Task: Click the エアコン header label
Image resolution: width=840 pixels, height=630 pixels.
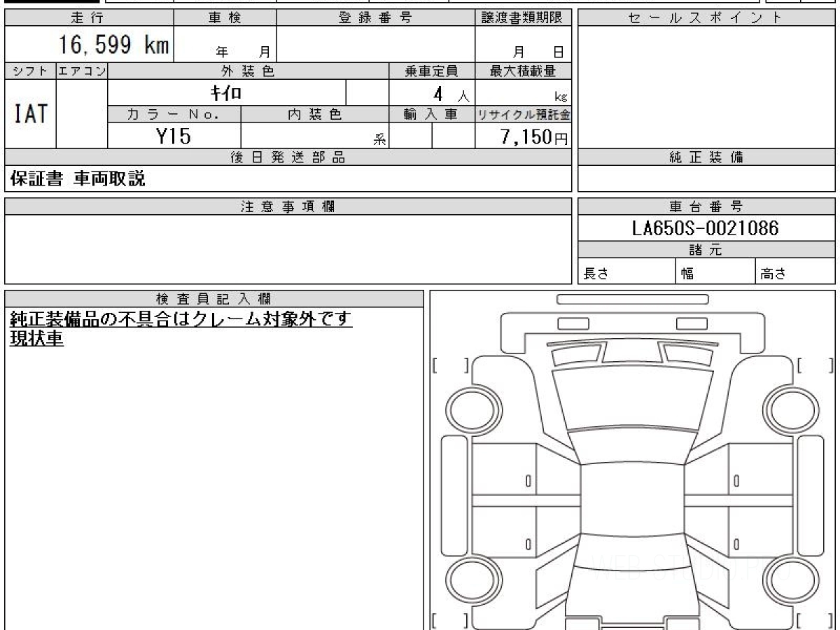Action: (82, 71)
